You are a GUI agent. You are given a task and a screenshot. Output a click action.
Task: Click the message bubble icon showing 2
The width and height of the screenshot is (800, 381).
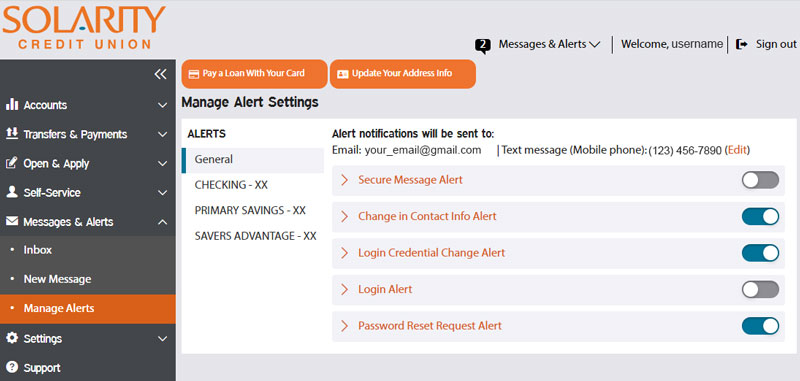tap(483, 46)
